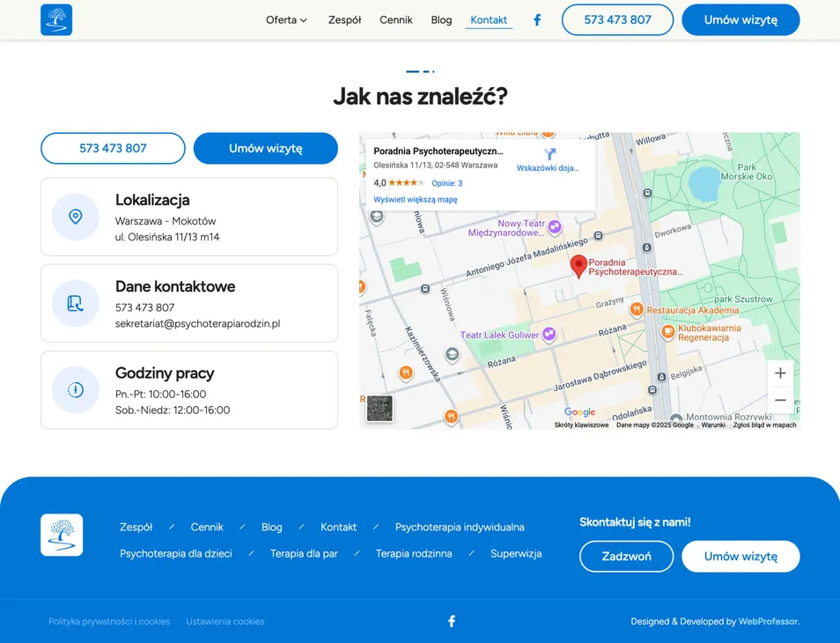Open the Facebook icon in the top navigation
Image resolution: width=840 pixels, height=643 pixels.
click(x=537, y=19)
